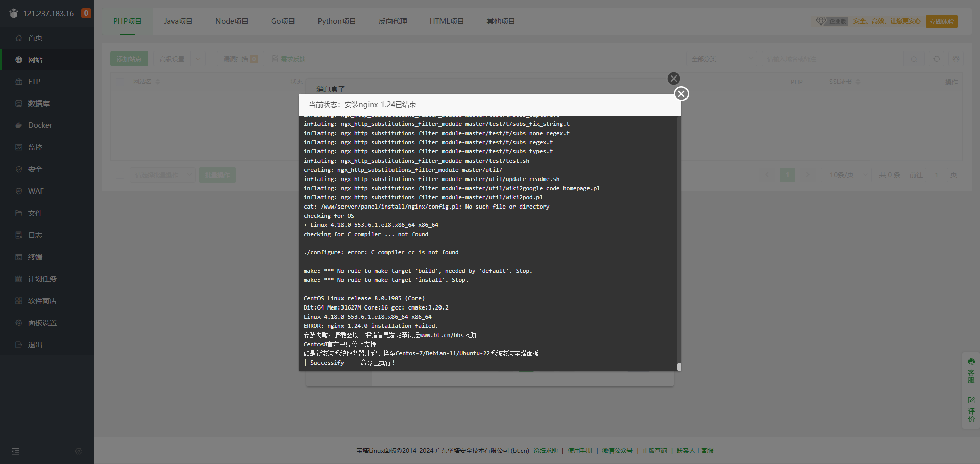Collapse the sidebar with bottom menu icon

[x=15, y=451]
